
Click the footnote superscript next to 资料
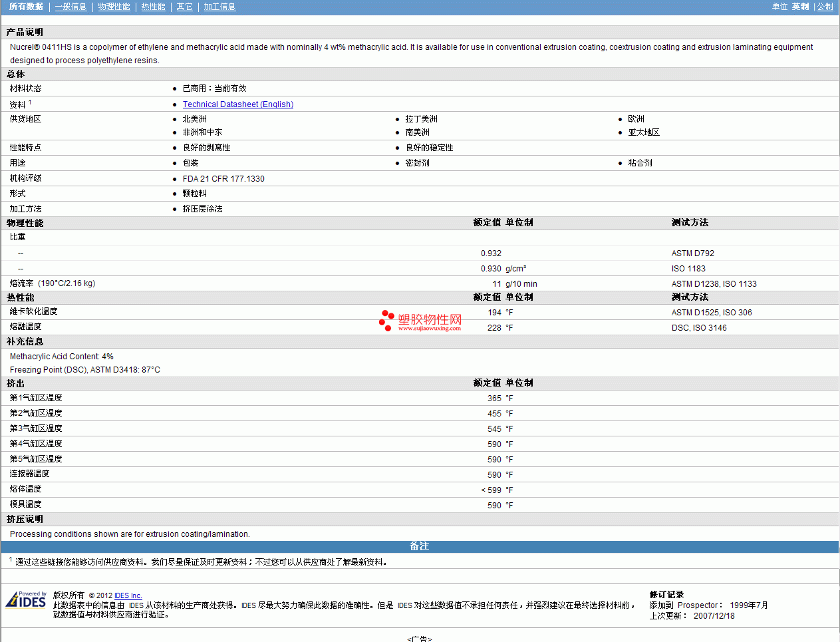pos(30,102)
